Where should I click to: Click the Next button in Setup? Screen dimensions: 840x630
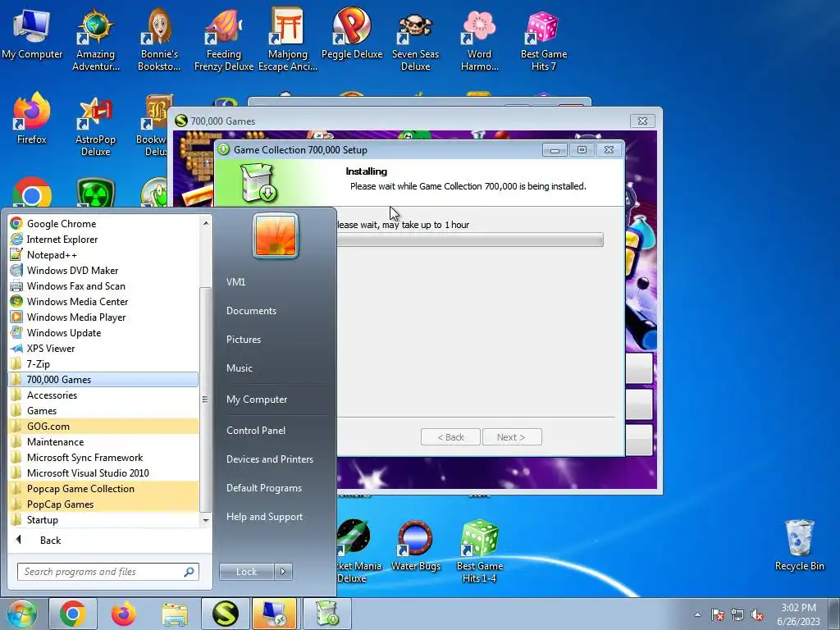click(512, 437)
